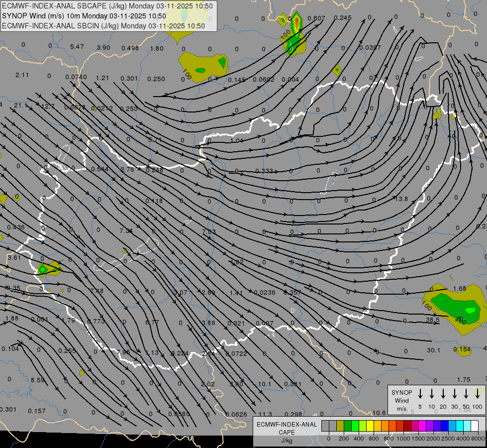
Task: Click the SBCIN value 0.436
Action: (x=16, y=227)
